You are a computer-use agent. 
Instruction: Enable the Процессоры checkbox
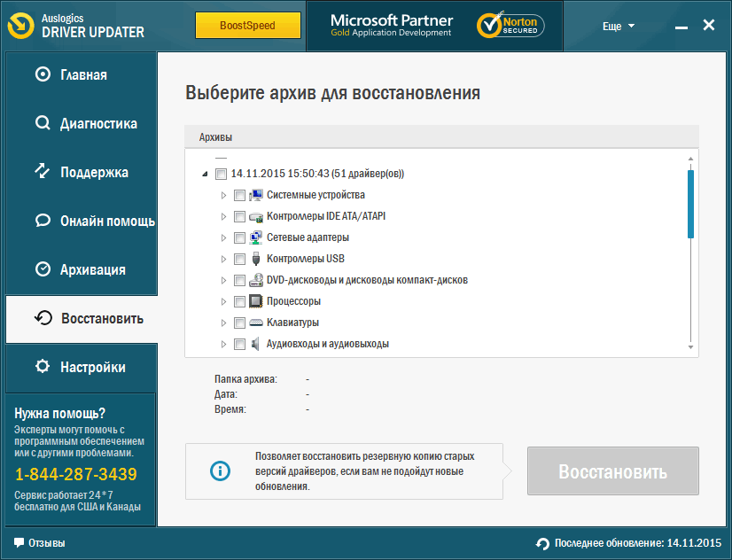point(239,301)
